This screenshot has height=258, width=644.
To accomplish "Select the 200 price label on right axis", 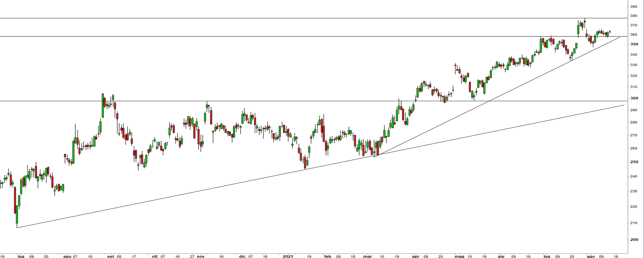I will click(x=634, y=239).
